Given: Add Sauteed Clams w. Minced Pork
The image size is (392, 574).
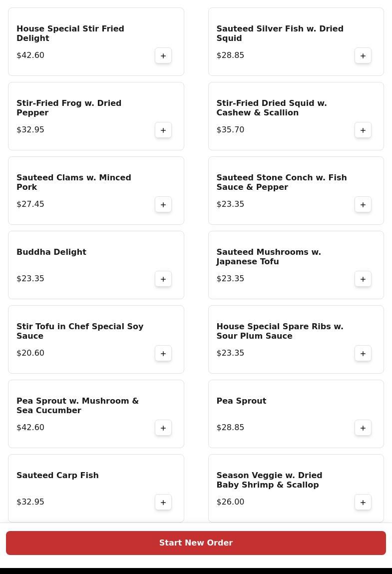Looking at the screenshot, I should pyautogui.click(x=163, y=204).
